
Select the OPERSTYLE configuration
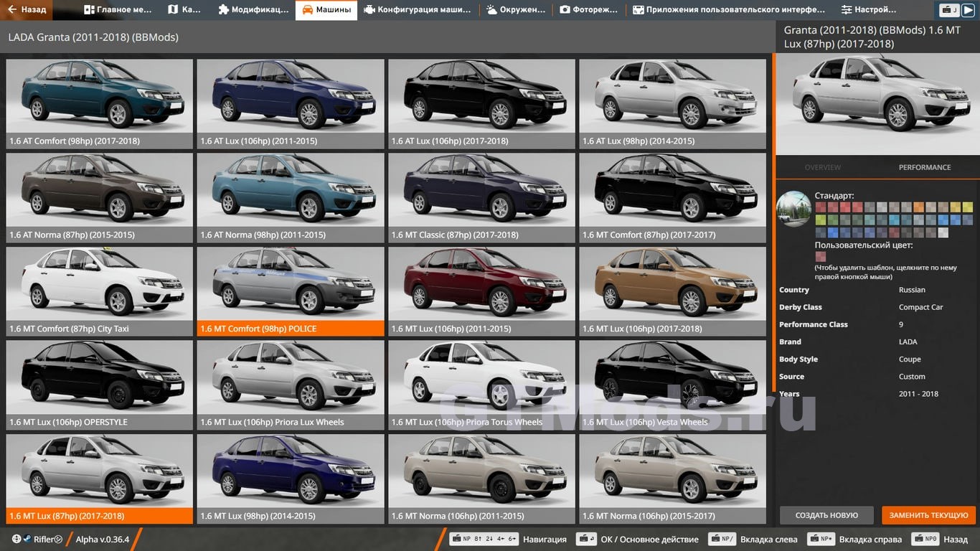[x=100, y=385]
